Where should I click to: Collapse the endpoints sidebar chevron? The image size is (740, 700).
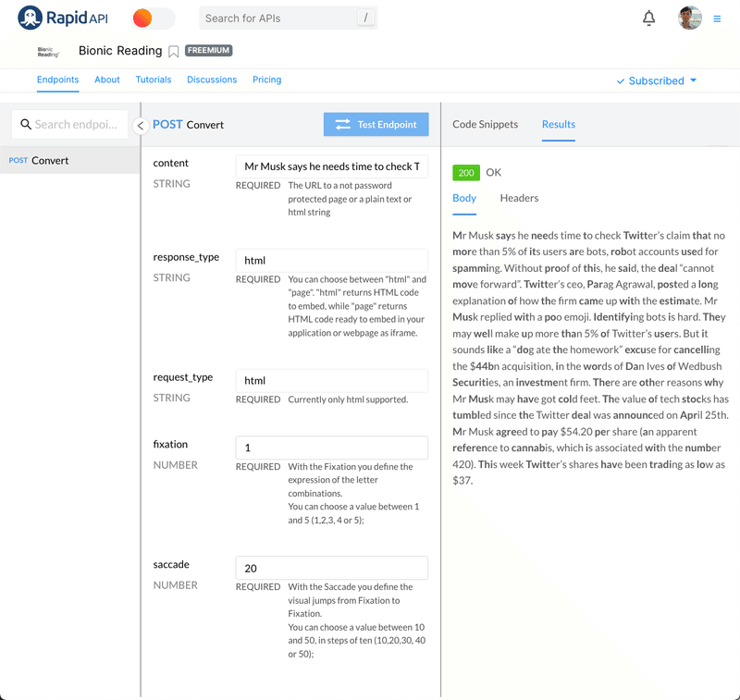click(141, 126)
